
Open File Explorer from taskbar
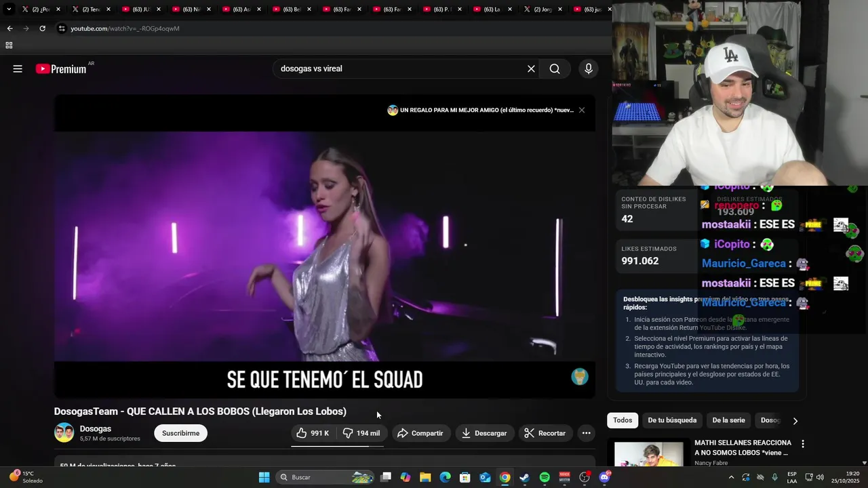click(425, 477)
